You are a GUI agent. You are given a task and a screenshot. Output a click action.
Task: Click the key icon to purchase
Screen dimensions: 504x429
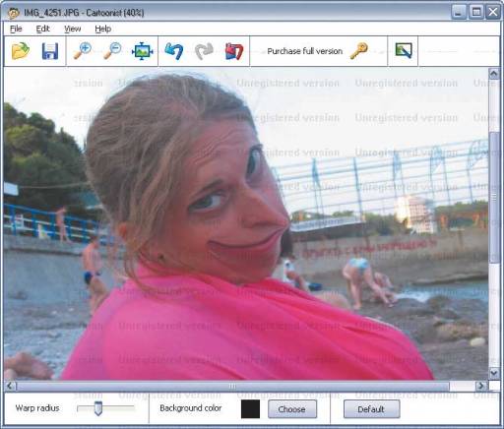pos(358,51)
